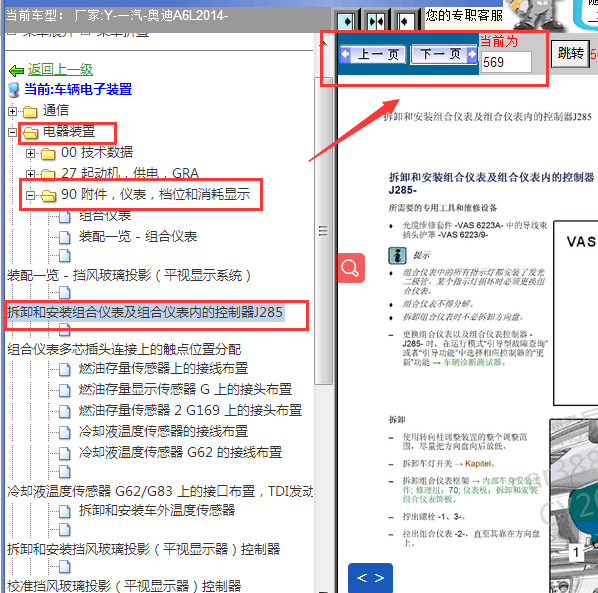The image size is (598, 593).
Task: Click the 00 技术数据 folder icon
Action: pos(48,153)
